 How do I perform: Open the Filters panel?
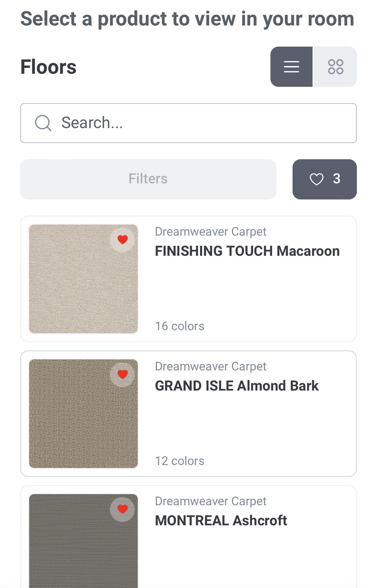click(148, 179)
